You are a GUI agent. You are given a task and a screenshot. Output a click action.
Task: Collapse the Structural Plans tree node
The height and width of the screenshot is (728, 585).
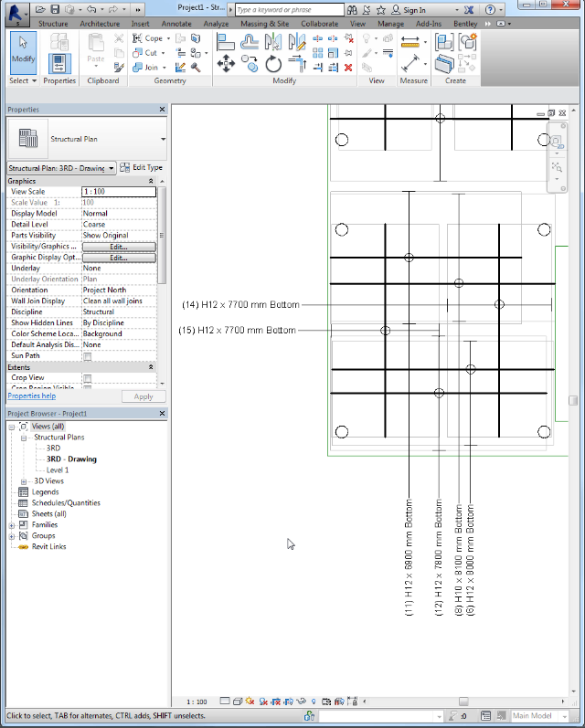point(23,438)
